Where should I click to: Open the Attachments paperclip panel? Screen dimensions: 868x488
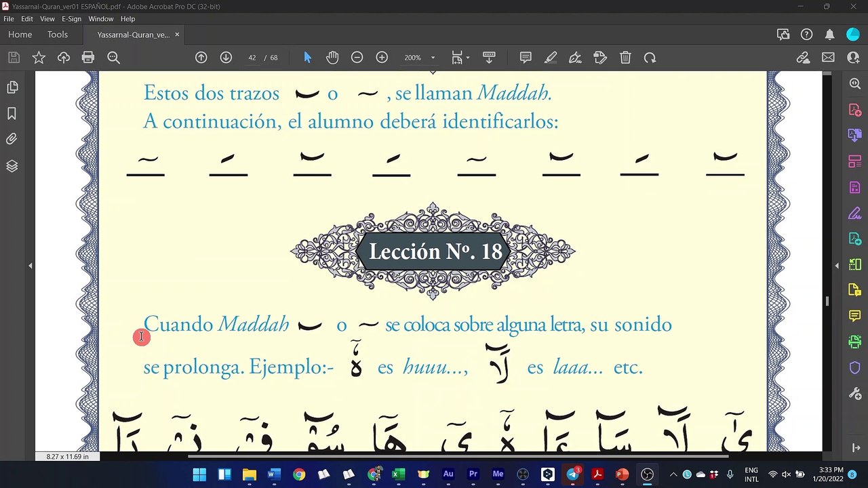[12, 140]
